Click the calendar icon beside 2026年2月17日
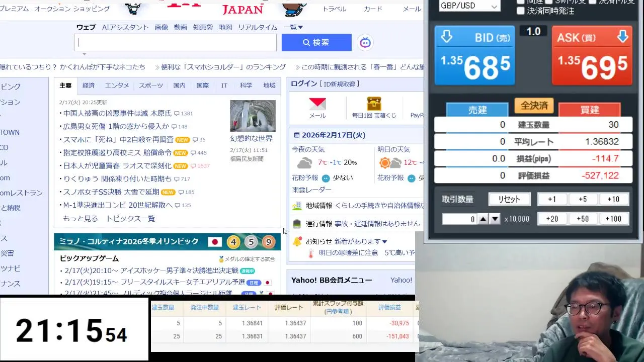 (297, 135)
